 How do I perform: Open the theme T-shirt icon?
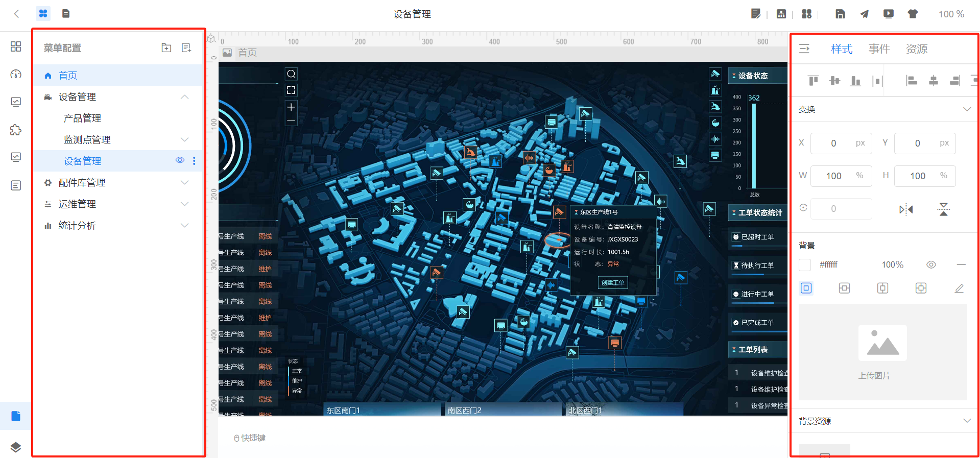point(913,14)
